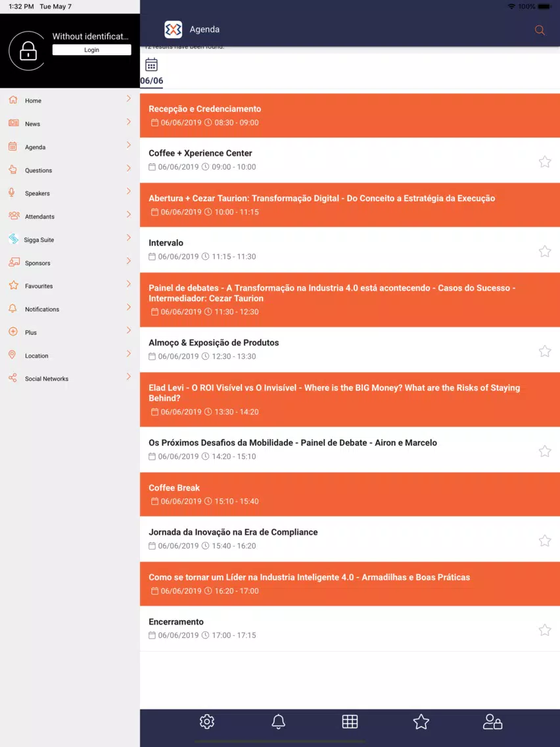Open user lock icon in bottom bar
This screenshot has width=560, height=747.
click(492, 722)
